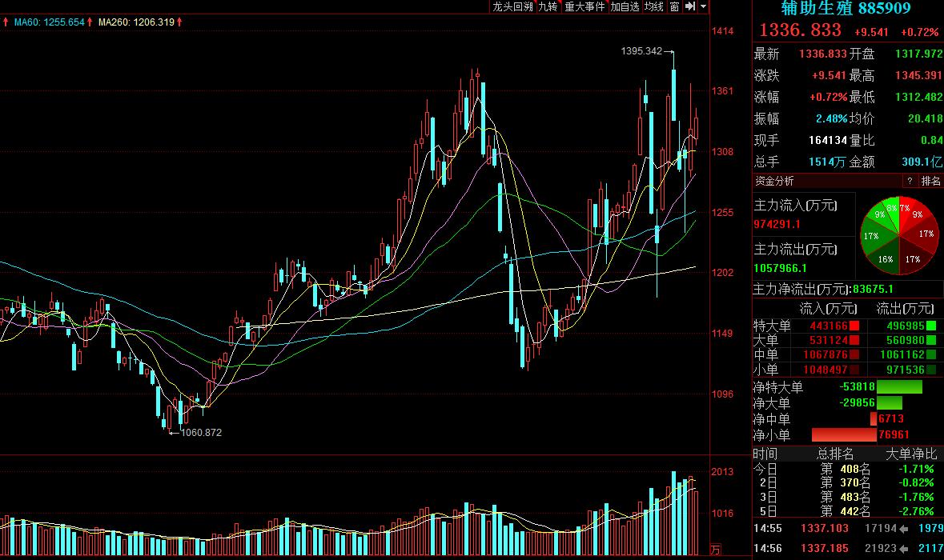Click 主力净流出 value 83675.1
944x560 pixels.
[874, 290]
